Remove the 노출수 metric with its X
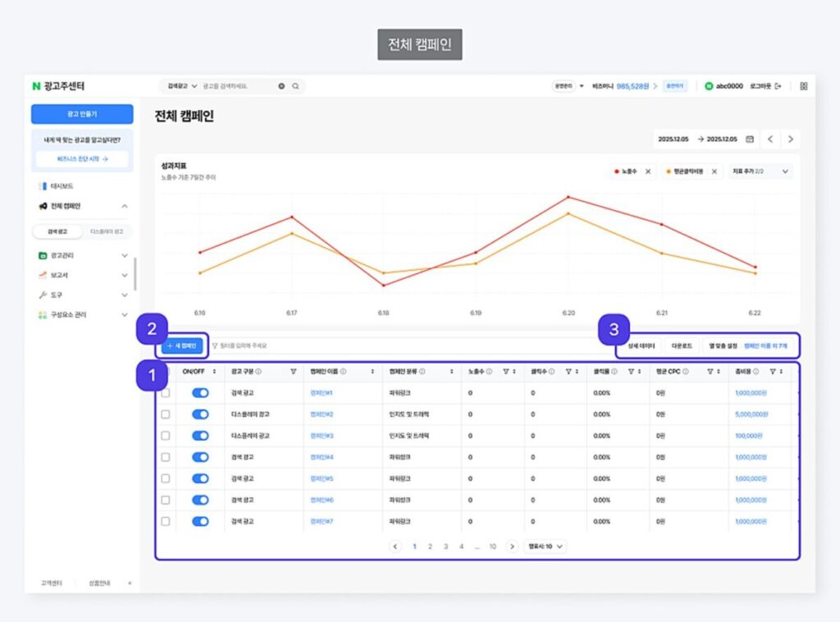This screenshot has width=840, height=622. pyautogui.click(x=647, y=172)
